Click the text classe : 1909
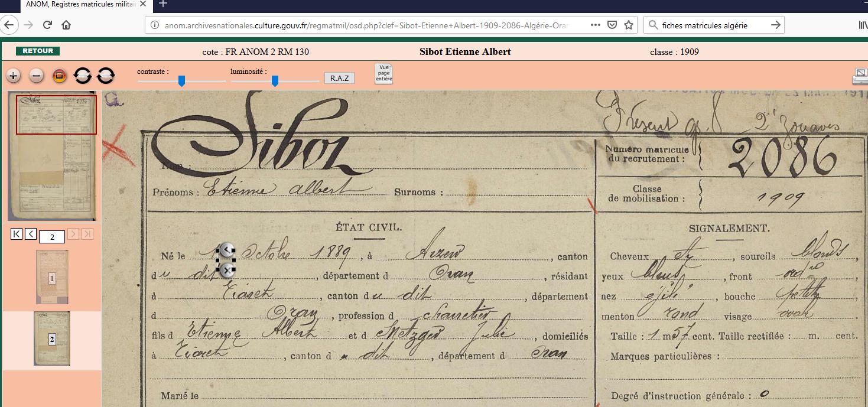 [x=674, y=52]
